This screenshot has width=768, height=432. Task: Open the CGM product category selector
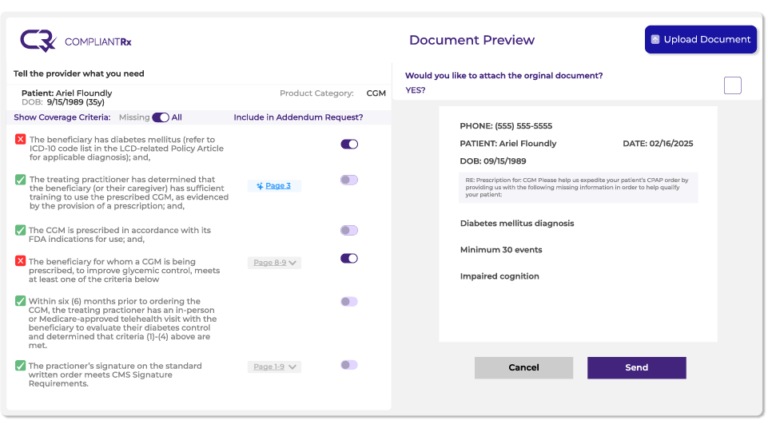point(376,93)
